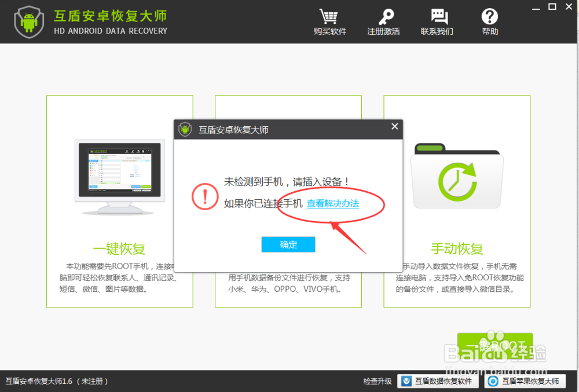Image resolution: width=579 pixels, height=392 pixels.
Task: Select the 一键恢复 monitor illustration
Action: (120, 177)
